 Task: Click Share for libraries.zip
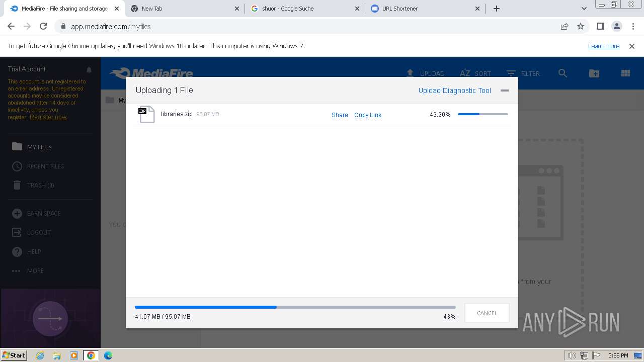(x=340, y=115)
